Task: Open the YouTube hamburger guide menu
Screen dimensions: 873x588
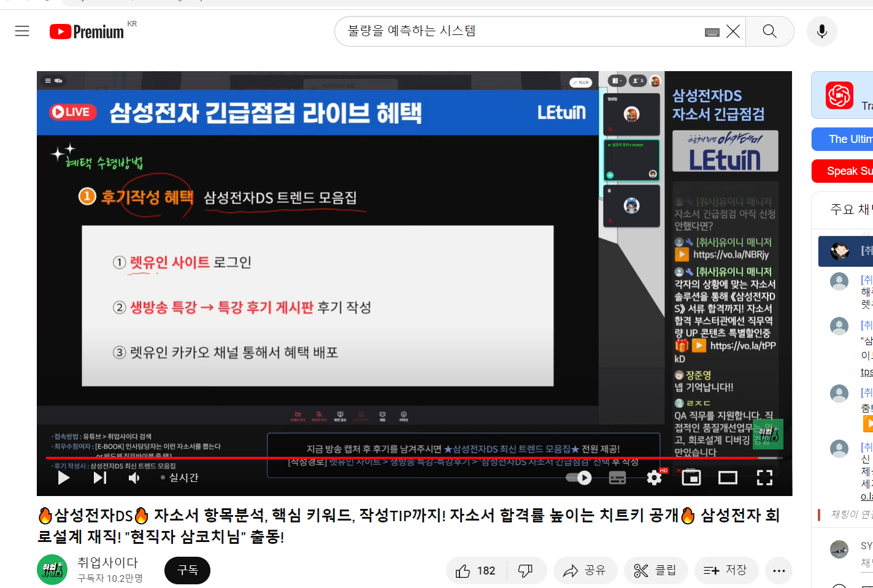Action: (22, 31)
